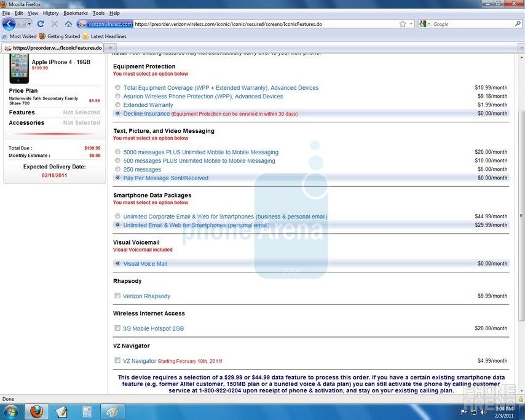Screen dimensions: 525x420
Task: Bookmark this page with the star icon
Action: pyautogui.click(x=403, y=24)
